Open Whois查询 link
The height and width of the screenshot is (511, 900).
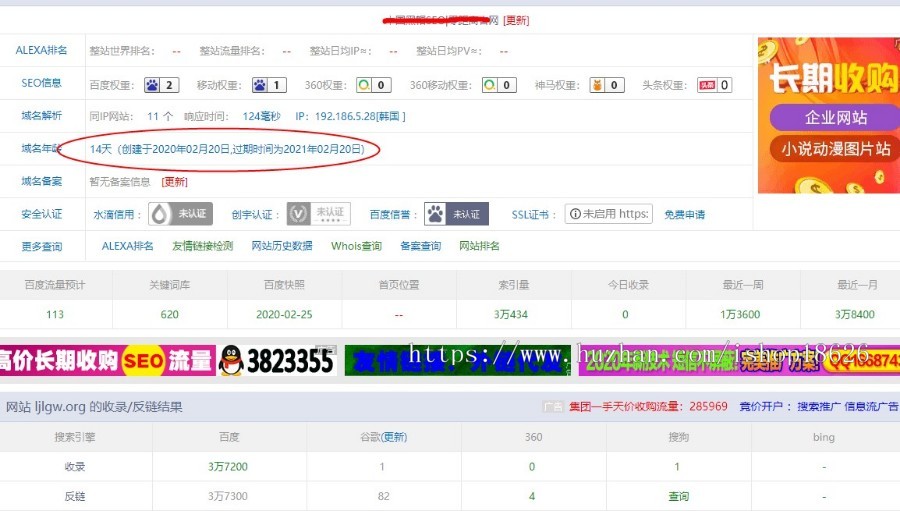coord(356,246)
